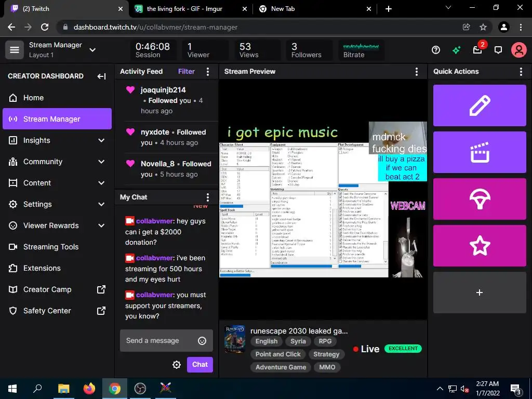The height and width of the screenshot is (399, 532).
Task: Open Stream Preview options menu
Action: click(416, 72)
